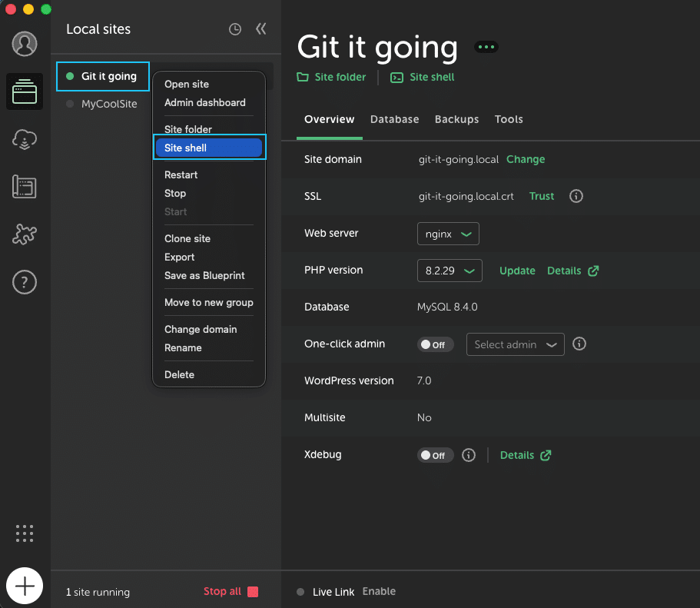Click the MySQL 8.4.0 database value
This screenshot has width=700, height=608.
coord(447,307)
